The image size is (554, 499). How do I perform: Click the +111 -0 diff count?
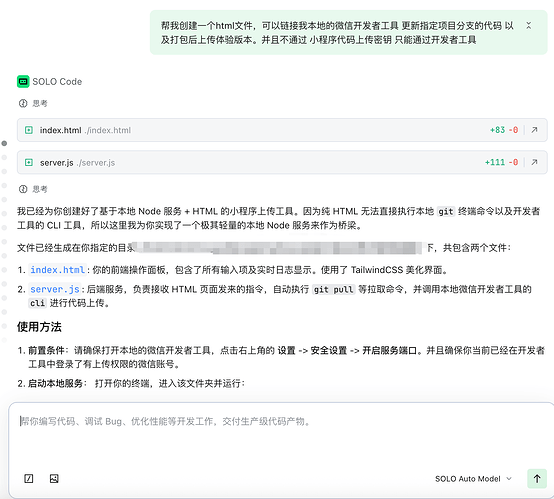(501, 163)
